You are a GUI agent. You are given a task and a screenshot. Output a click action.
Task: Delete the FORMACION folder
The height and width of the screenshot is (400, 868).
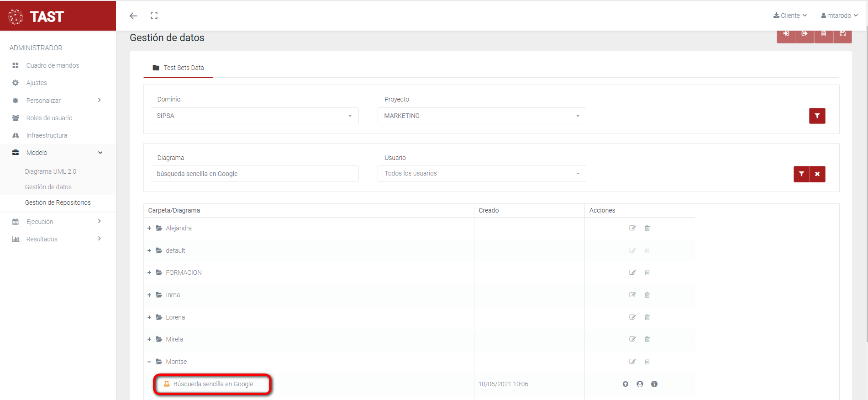coord(647,272)
